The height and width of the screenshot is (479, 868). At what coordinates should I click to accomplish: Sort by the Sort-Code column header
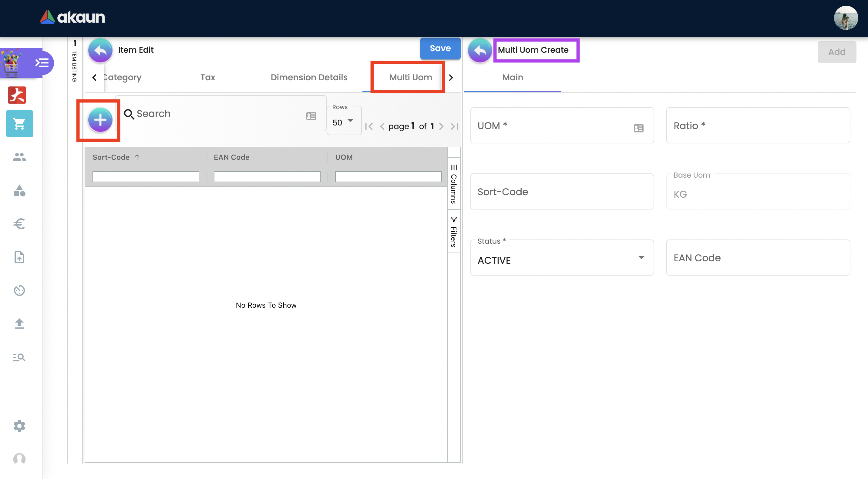[111, 157]
